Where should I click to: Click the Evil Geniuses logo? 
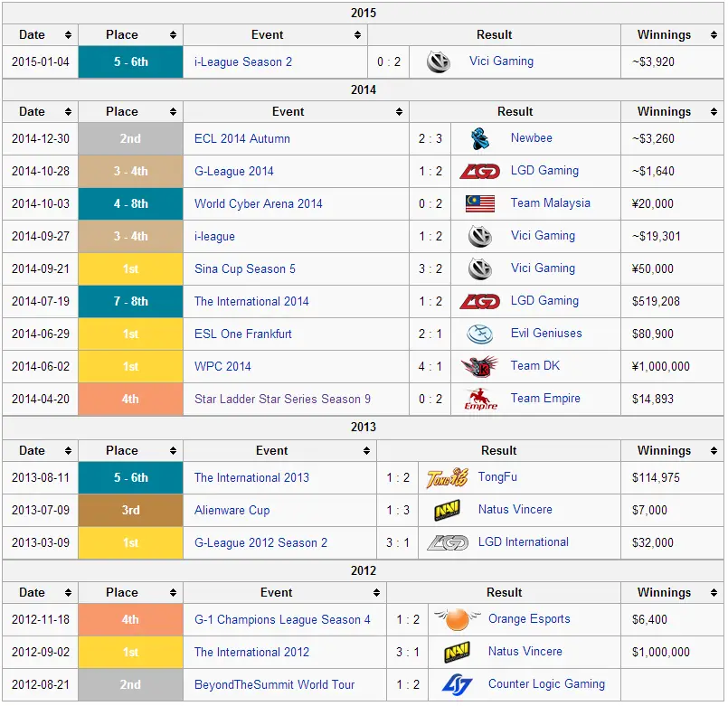tap(479, 334)
